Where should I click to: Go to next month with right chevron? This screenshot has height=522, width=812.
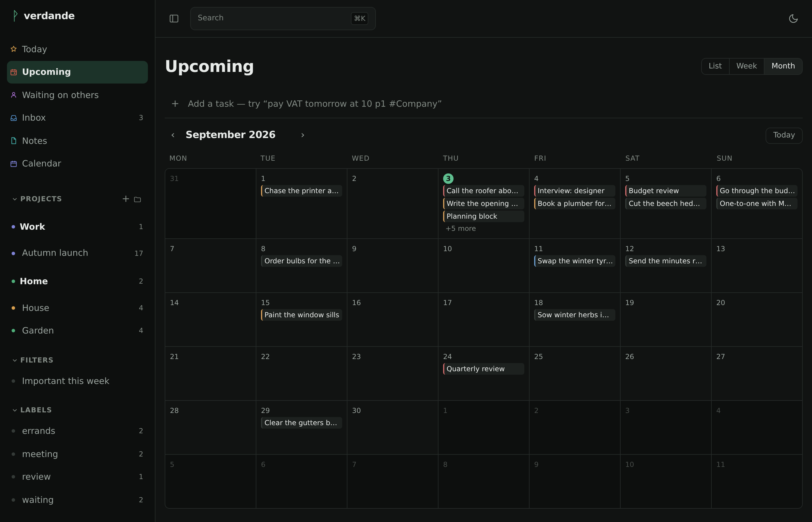(x=303, y=135)
